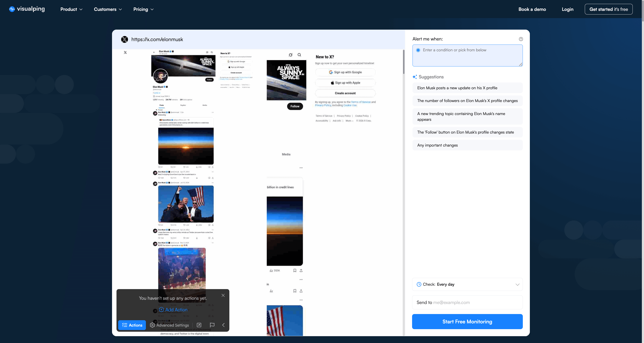
Task: Click the Send to email input field
Action: (x=467, y=302)
